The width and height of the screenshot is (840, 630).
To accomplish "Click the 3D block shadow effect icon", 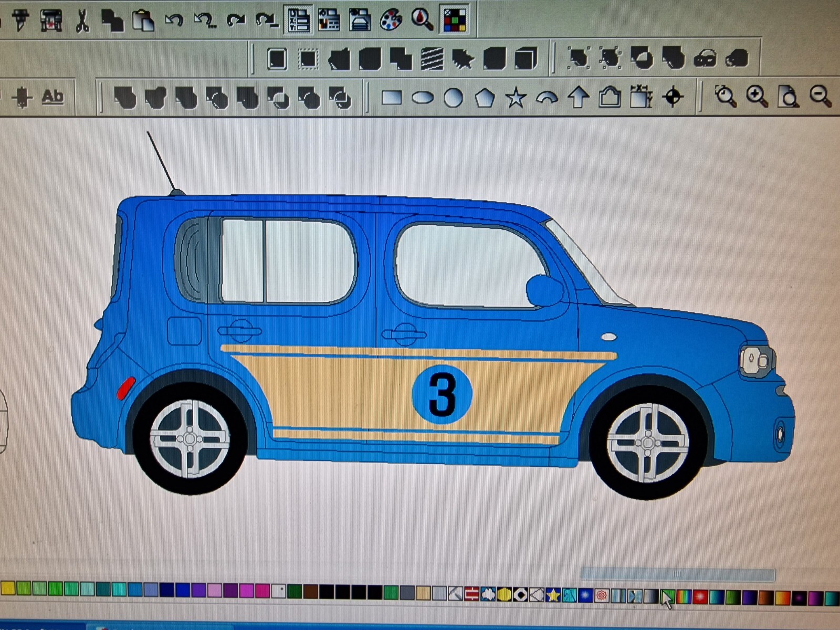I will pos(525,58).
